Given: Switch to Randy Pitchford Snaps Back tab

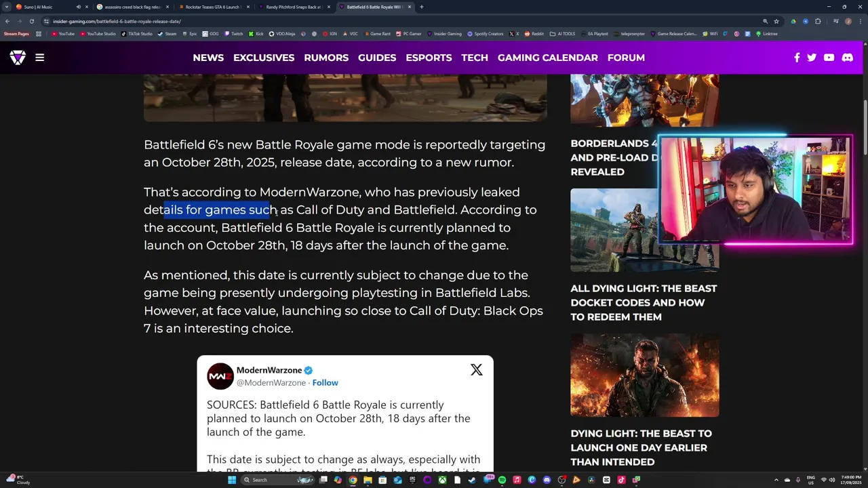Looking at the screenshot, I should pyautogui.click(x=294, y=7).
